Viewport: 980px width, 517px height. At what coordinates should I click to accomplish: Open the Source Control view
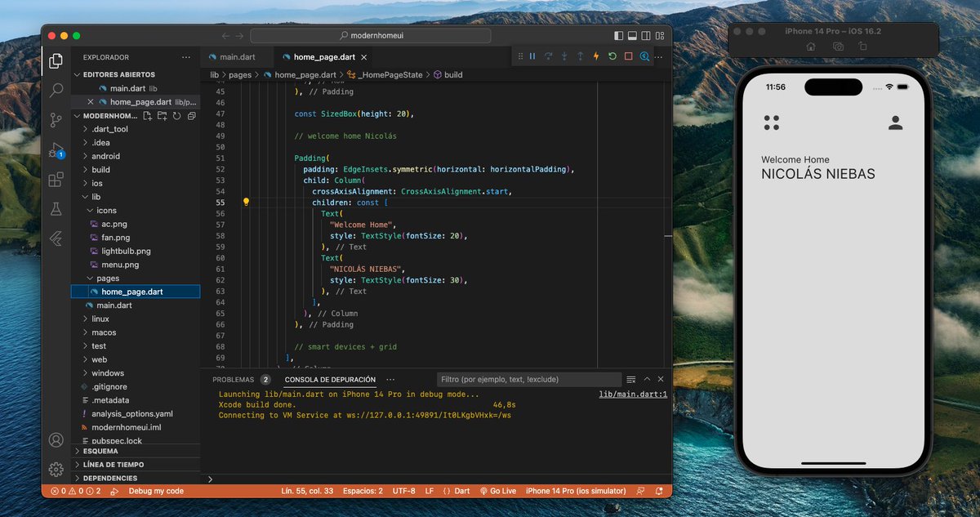[x=56, y=120]
